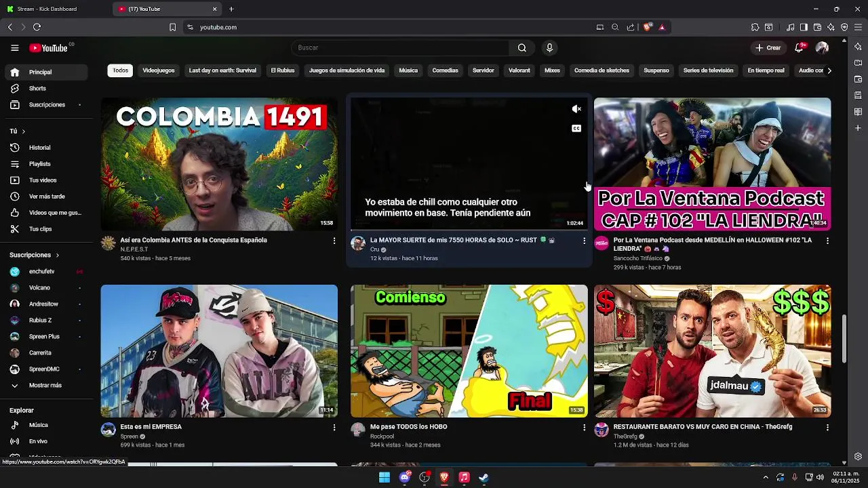Open Brave VPN shield icon

[844, 27]
